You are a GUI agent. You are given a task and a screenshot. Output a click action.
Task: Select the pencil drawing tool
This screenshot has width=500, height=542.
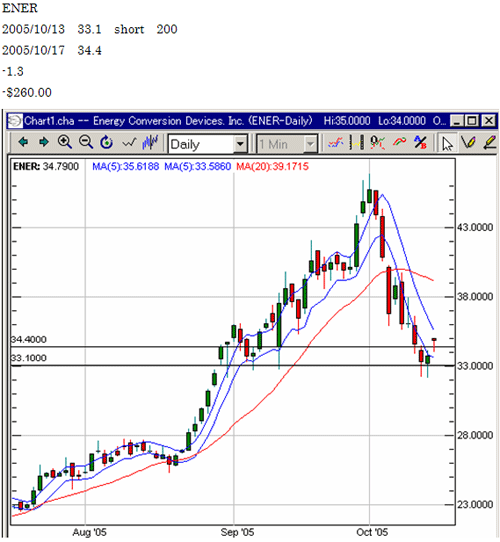(x=469, y=142)
